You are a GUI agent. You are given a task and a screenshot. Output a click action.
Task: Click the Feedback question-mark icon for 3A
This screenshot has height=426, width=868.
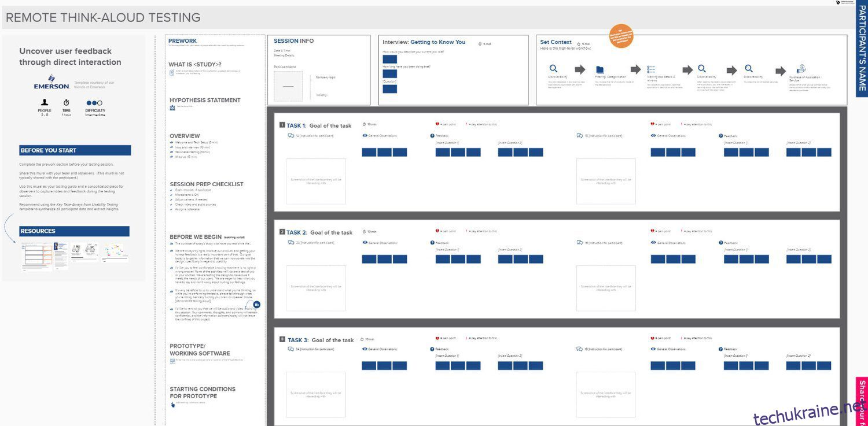[x=432, y=349]
